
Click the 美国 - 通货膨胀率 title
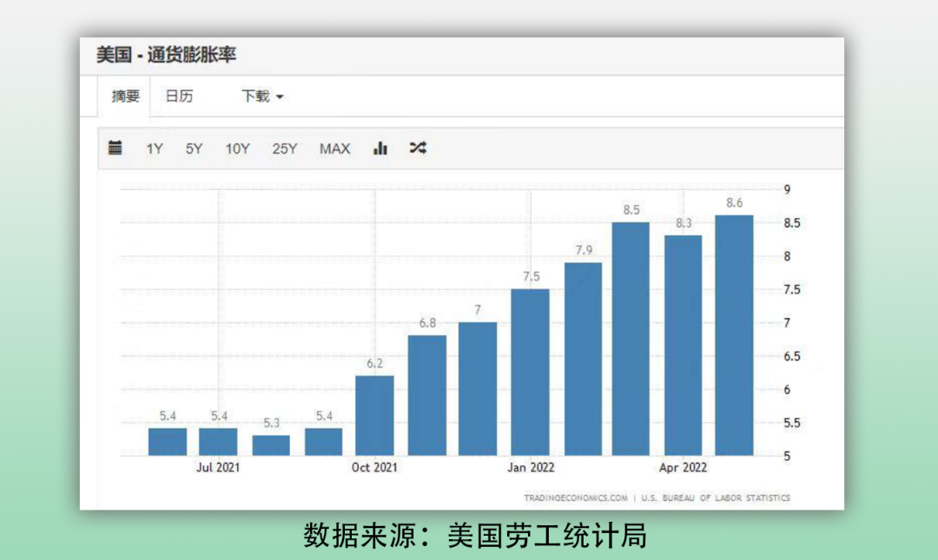[x=166, y=55]
